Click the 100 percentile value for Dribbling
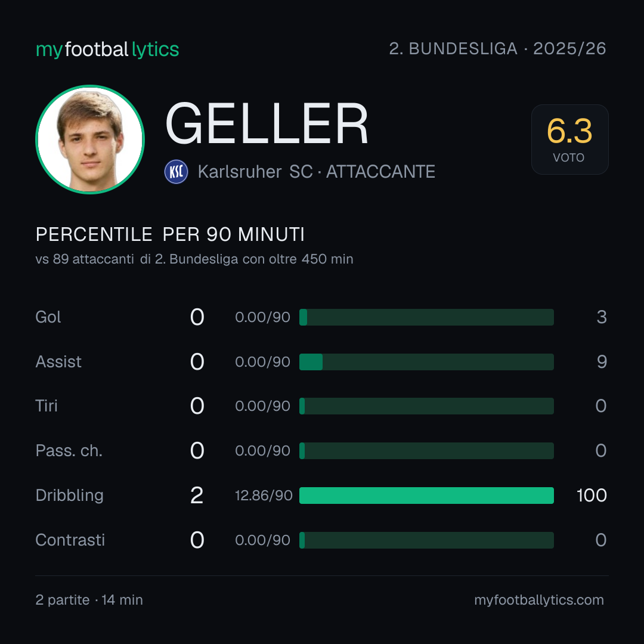 point(592,496)
